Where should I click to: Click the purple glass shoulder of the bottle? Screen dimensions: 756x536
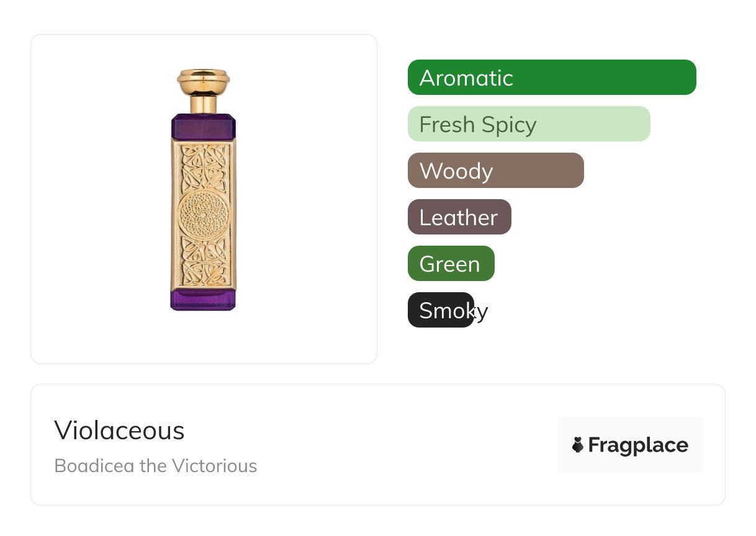click(x=204, y=127)
